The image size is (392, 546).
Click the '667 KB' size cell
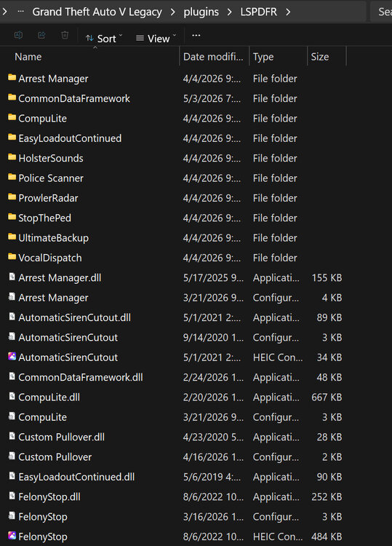click(x=327, y=397)
